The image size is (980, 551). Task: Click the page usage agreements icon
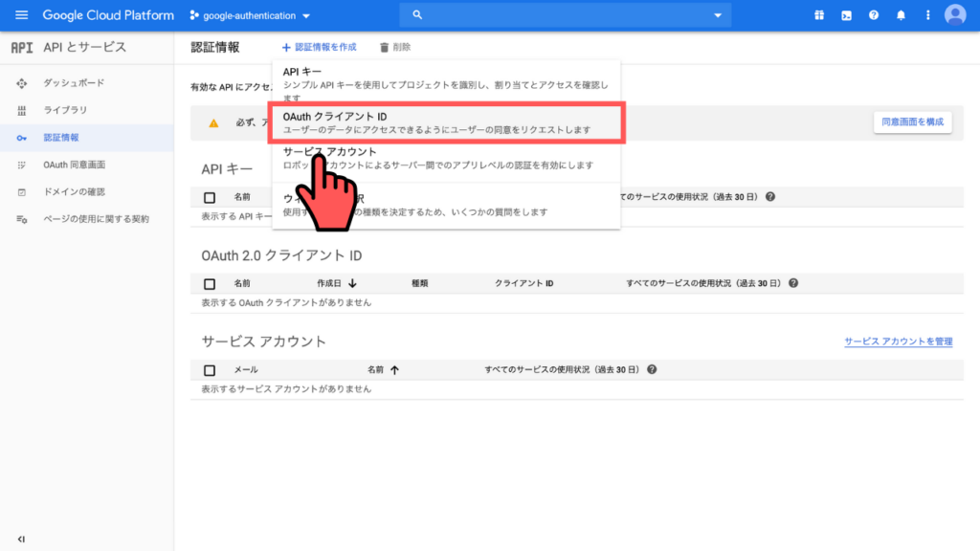point(22,219)
